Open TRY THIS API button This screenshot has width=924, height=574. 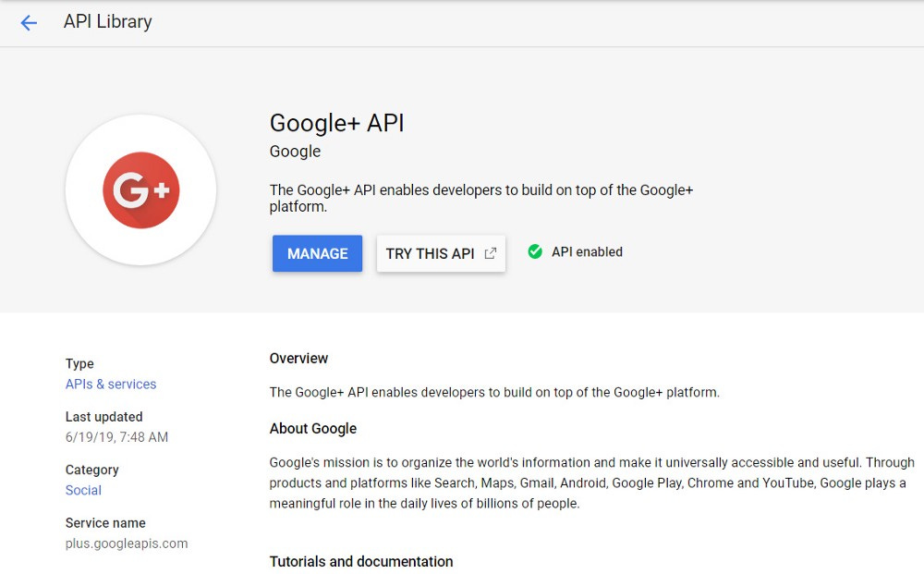pyautogui.click(x=441, y=253)
